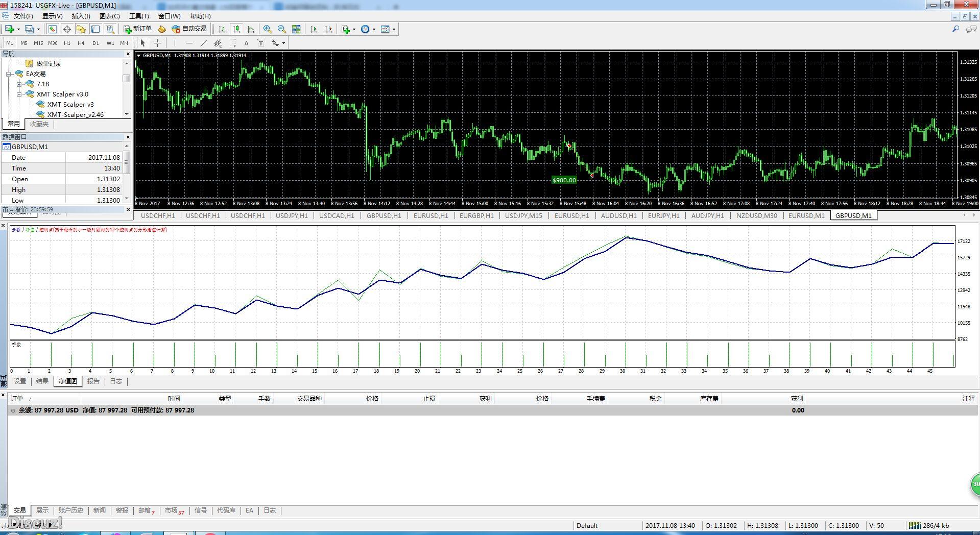Toggle chart auto scroll icon
980x535 pixels.
pyautogui.click(x=314, y=29)
